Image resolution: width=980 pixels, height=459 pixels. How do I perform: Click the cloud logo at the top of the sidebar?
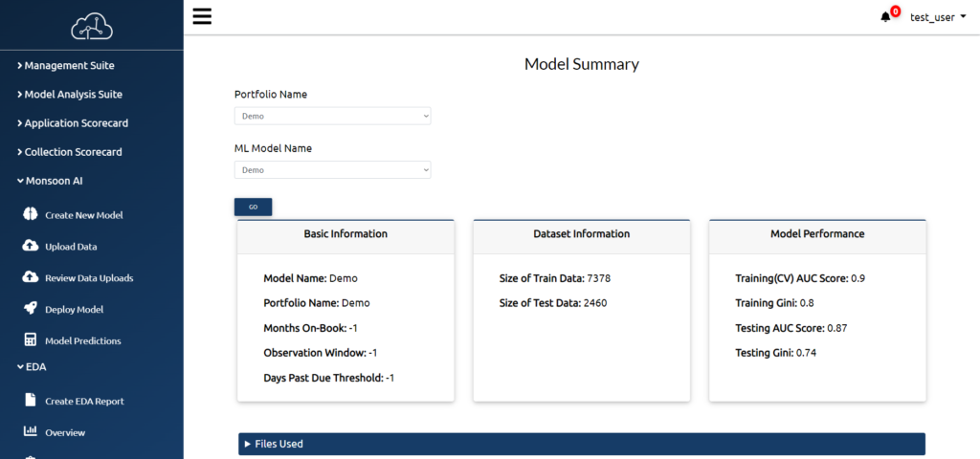[x=92, y=25]
